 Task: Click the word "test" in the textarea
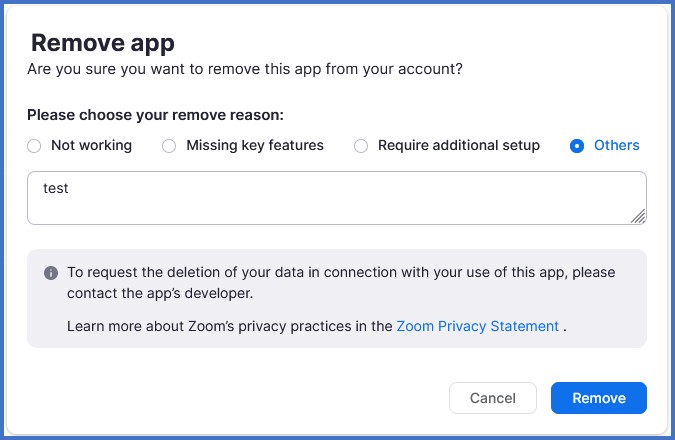pos(56,188)
